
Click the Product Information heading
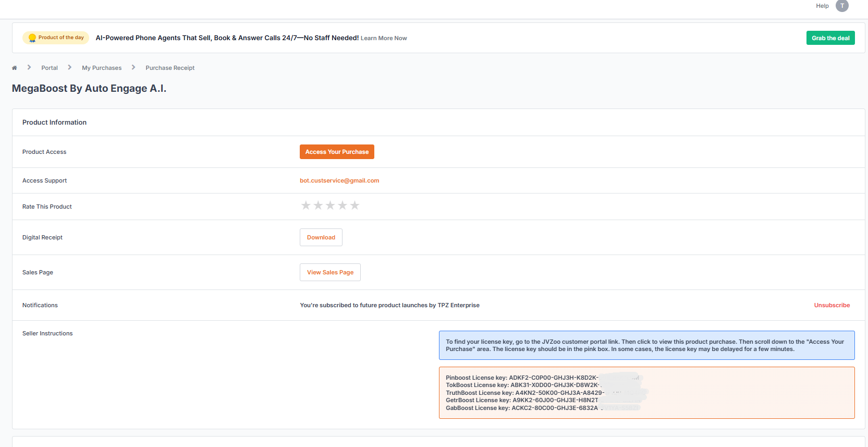pyautogui.click(x=54, y=122)
